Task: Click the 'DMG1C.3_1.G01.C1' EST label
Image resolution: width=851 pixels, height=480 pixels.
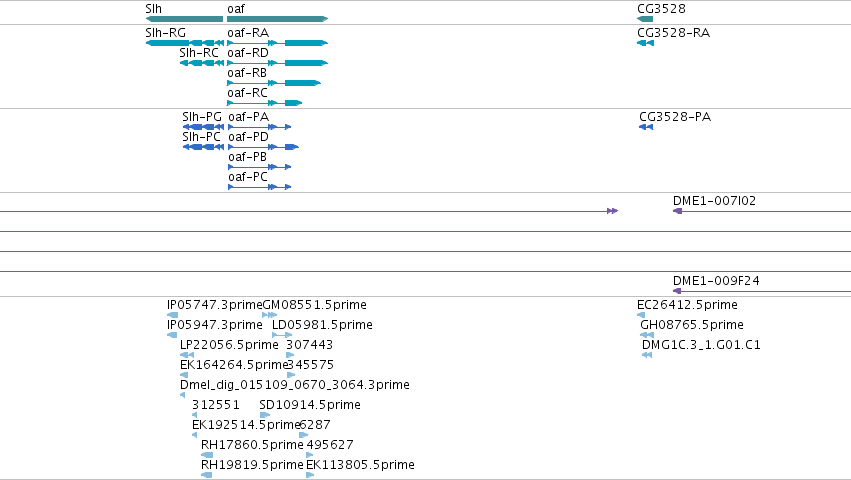Action: pos(701,345)
